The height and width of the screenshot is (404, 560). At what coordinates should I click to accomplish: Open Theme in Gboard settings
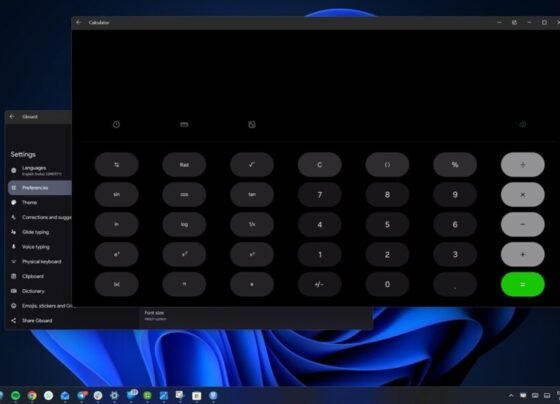coord(40,203)
